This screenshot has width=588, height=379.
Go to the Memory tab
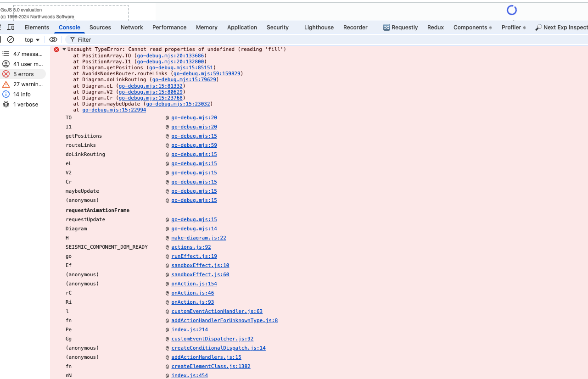pos(207,28)
